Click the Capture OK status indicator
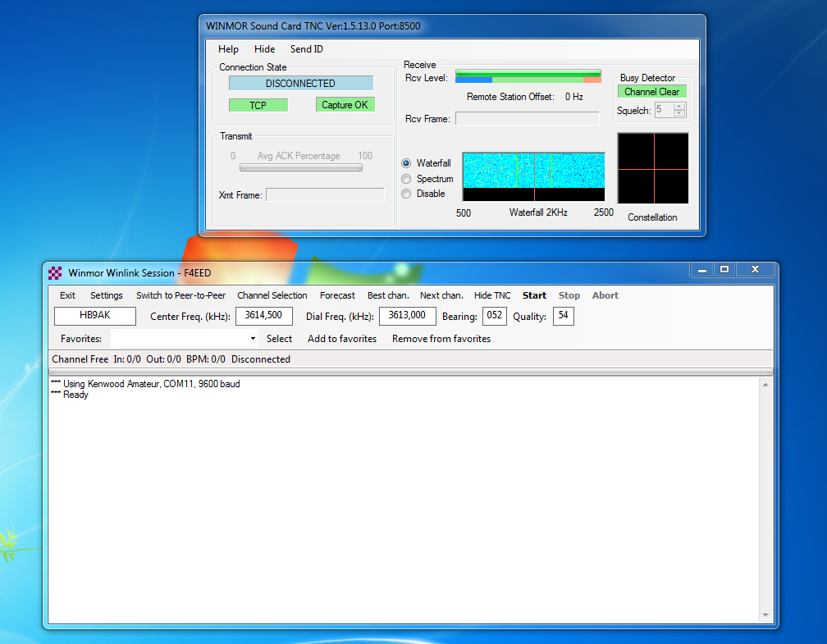827x644 pixels. tap(345, 105)
